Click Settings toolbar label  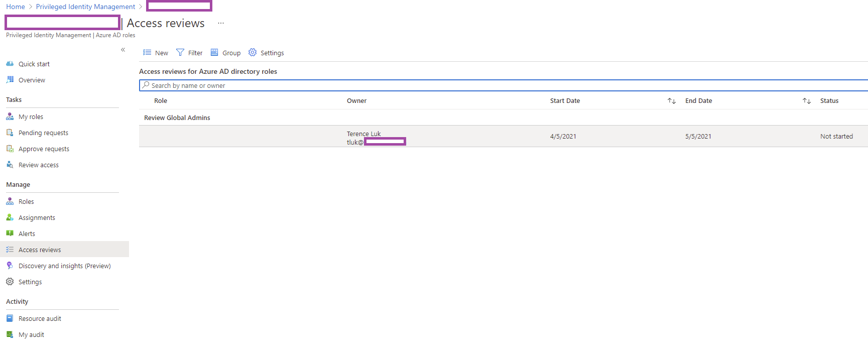[x=272, y=53]
